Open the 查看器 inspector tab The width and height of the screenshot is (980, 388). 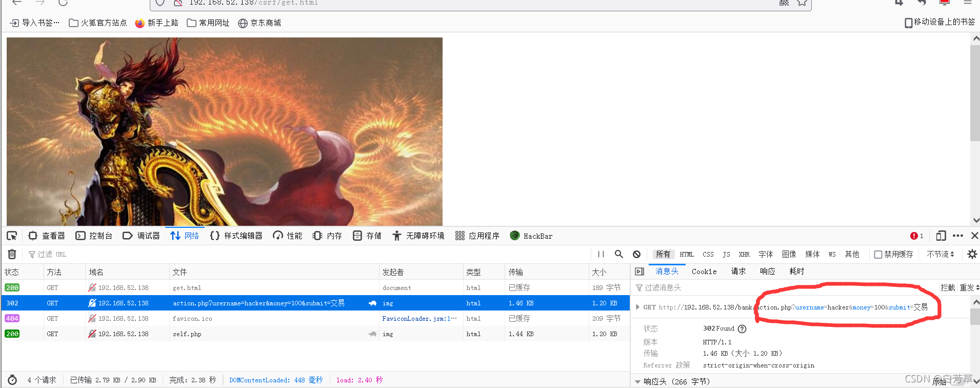[x=47, y=236]
